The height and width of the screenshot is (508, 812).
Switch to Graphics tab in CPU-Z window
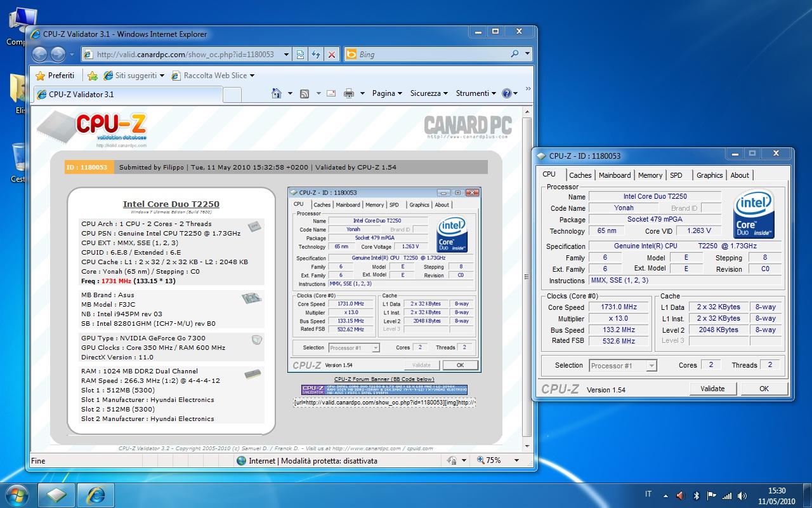tap(709, 175)
